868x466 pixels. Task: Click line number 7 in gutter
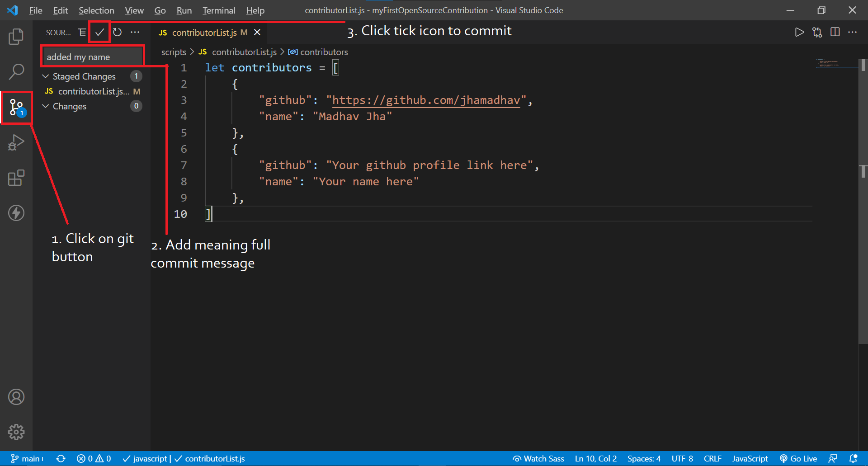click(x=184, y=165)
